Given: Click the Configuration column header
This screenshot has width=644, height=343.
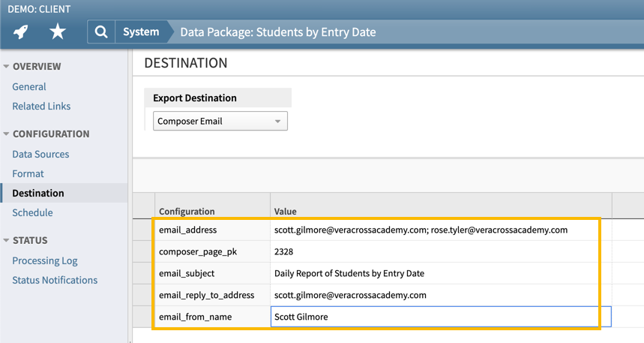Looking at the screenshot, I should pyautogui.click(x=212, y=206).
